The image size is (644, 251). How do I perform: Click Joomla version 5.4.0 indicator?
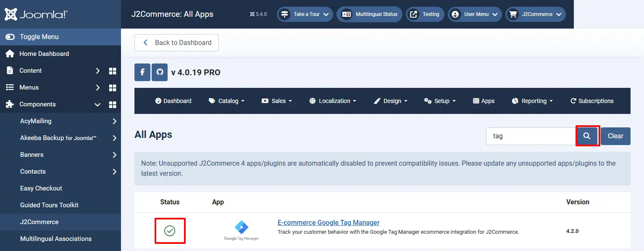pos(258,14)
